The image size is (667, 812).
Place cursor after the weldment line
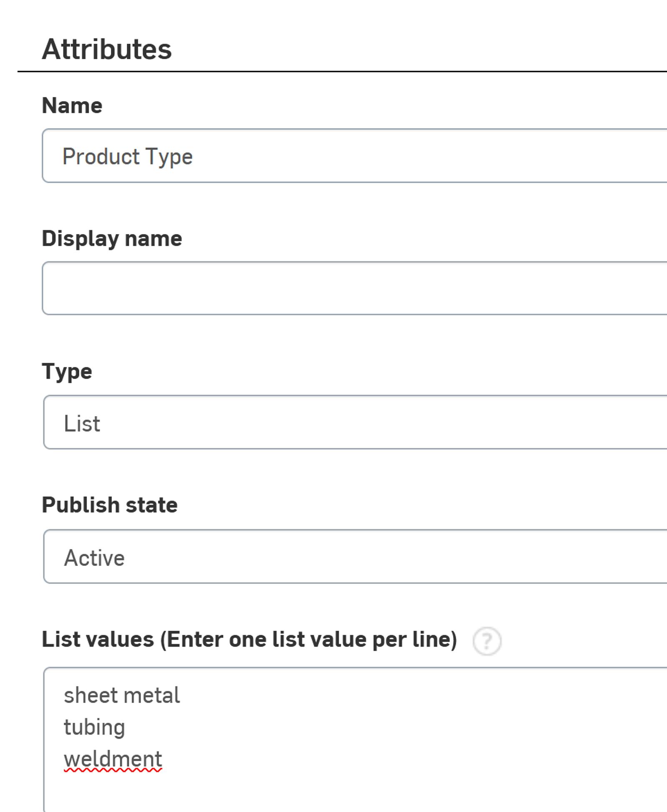[163, 758]
